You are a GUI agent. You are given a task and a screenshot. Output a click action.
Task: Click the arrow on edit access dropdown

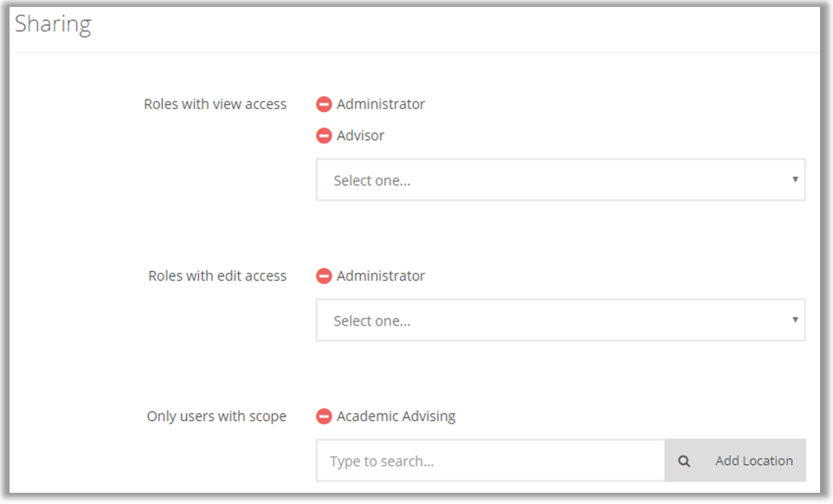[x=795, y=320]
